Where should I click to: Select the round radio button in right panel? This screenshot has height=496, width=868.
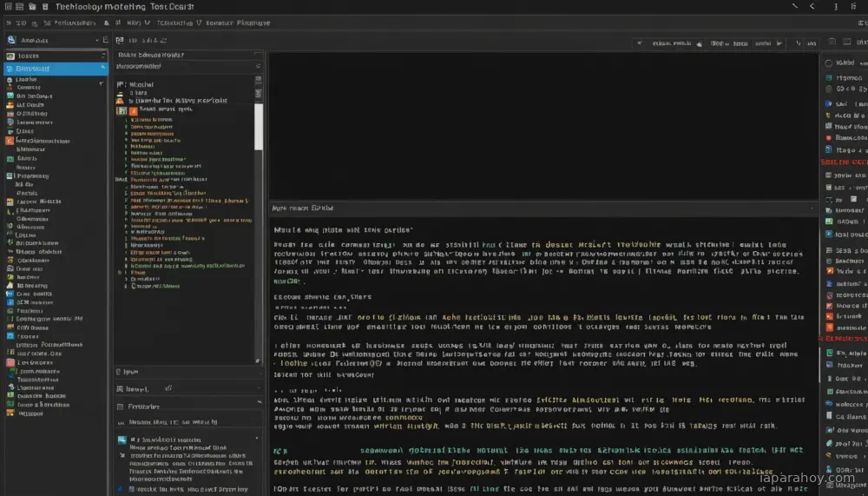(829, 63)
